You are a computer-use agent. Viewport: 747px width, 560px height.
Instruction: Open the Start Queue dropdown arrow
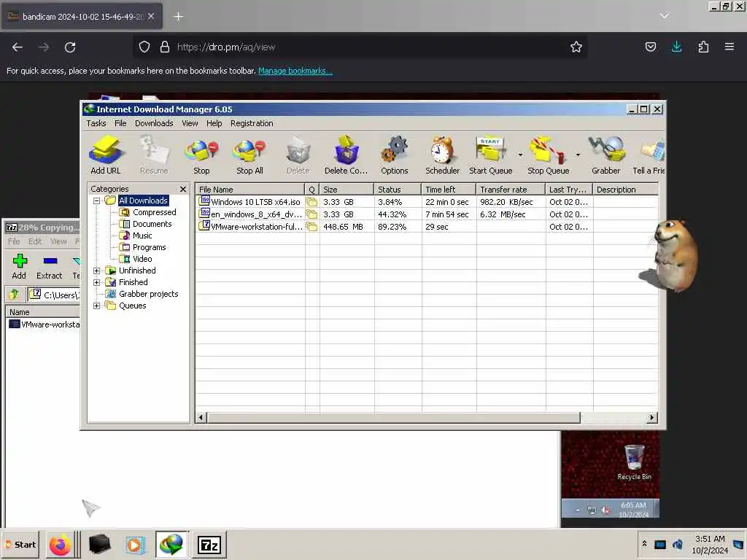pos(520,155)
